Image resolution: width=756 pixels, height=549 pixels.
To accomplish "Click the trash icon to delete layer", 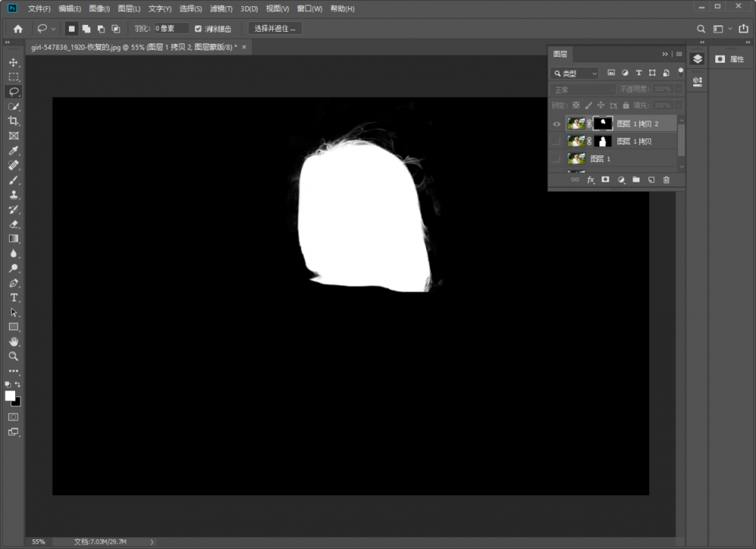I will pos(666,180).
